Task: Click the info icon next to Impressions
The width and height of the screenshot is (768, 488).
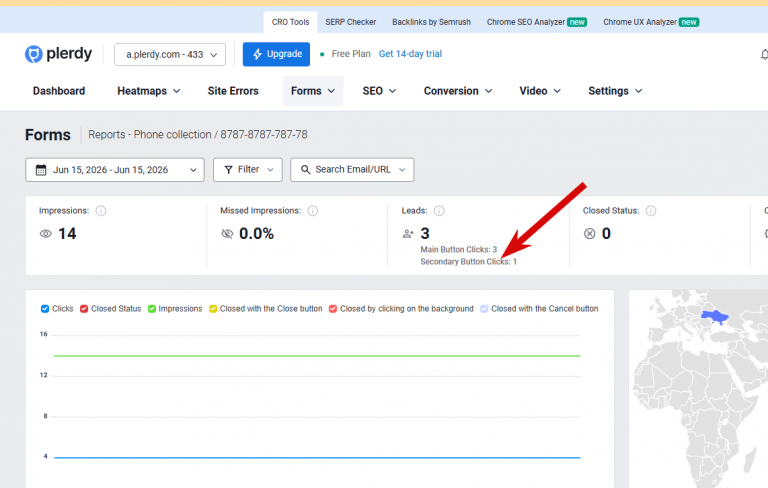Action: pyautogui.click(x=101, y=211)
